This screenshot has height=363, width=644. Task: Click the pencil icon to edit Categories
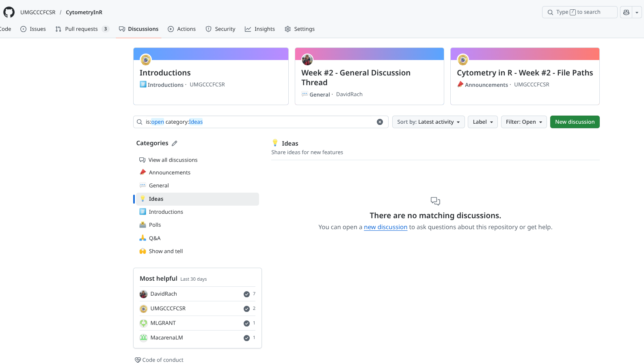175,144
